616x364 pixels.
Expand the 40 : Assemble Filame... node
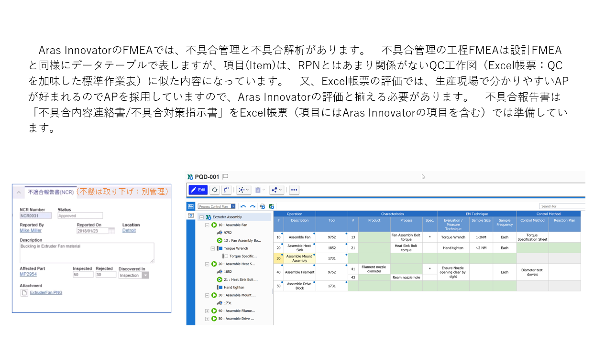[207, 310]
